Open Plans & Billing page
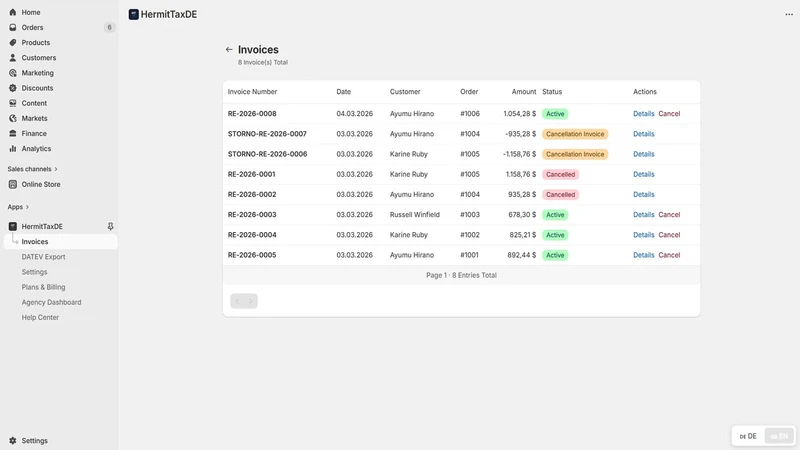The height and width of the screenshot is (450, 800). point(43,287)
